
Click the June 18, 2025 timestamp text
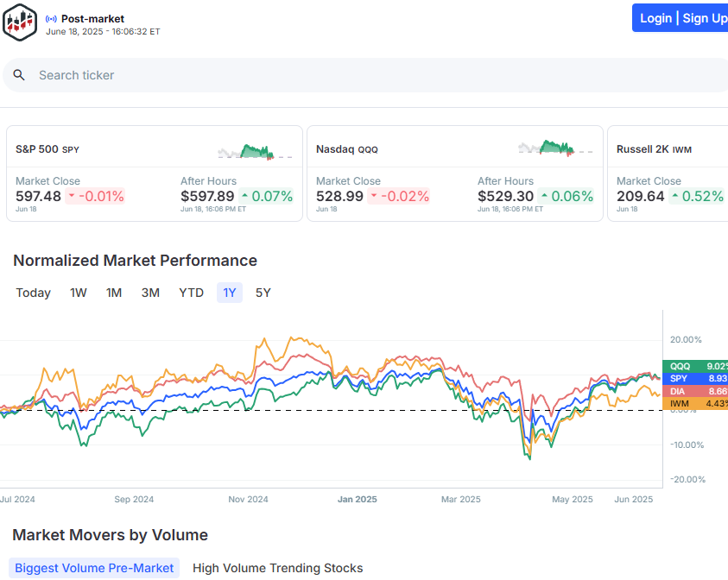(x=103, y=32)
